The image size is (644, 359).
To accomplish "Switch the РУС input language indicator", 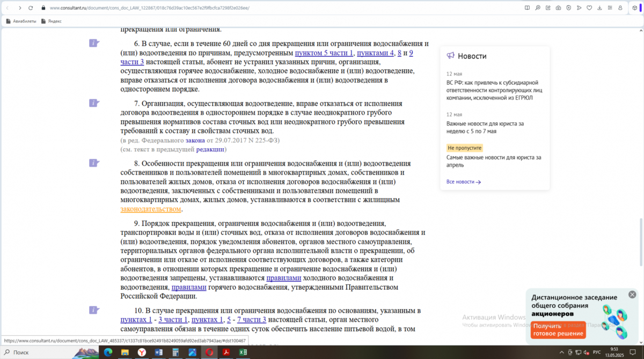I will click(596, 352).
